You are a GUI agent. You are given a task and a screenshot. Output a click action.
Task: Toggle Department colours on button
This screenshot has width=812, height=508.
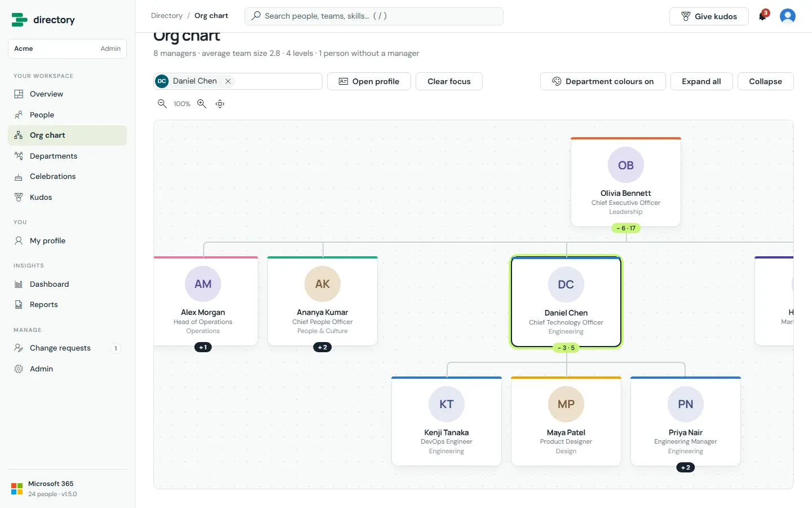pyautogui.click(x=603, y=81)
